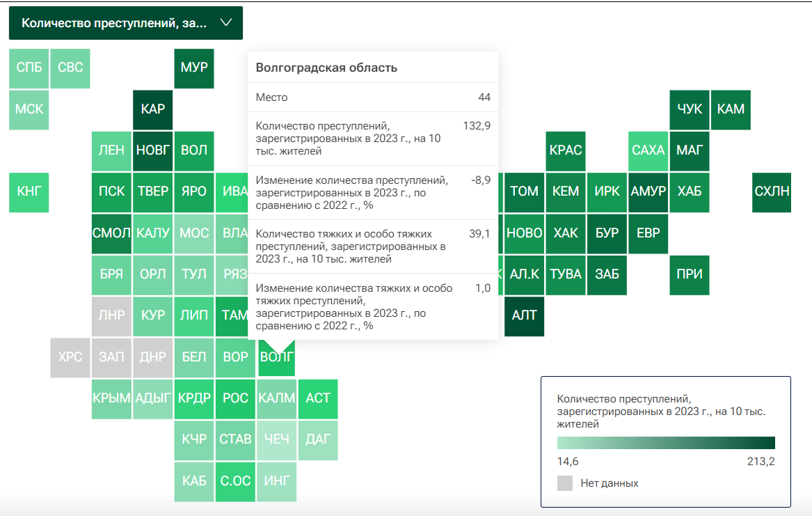Select the ЧЕЧ region tile

(277, 439)
